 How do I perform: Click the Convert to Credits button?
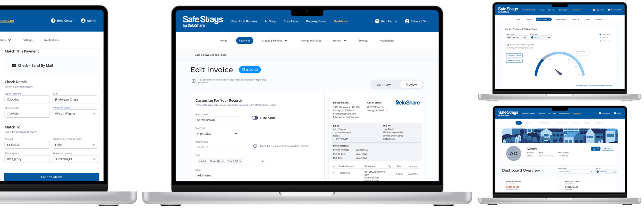coord(514,55)
